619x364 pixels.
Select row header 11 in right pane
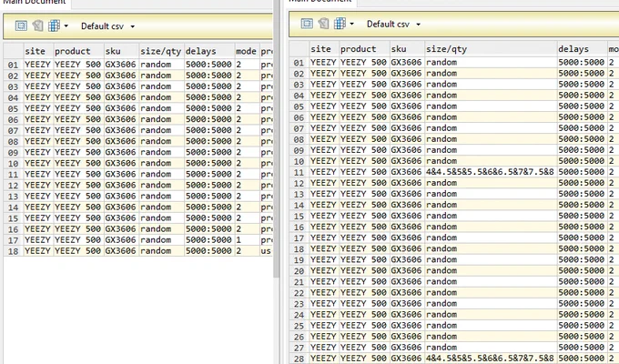pos(299,172)
